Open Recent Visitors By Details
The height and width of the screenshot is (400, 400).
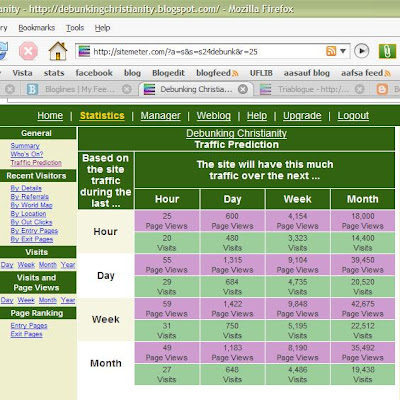point(26,188)
